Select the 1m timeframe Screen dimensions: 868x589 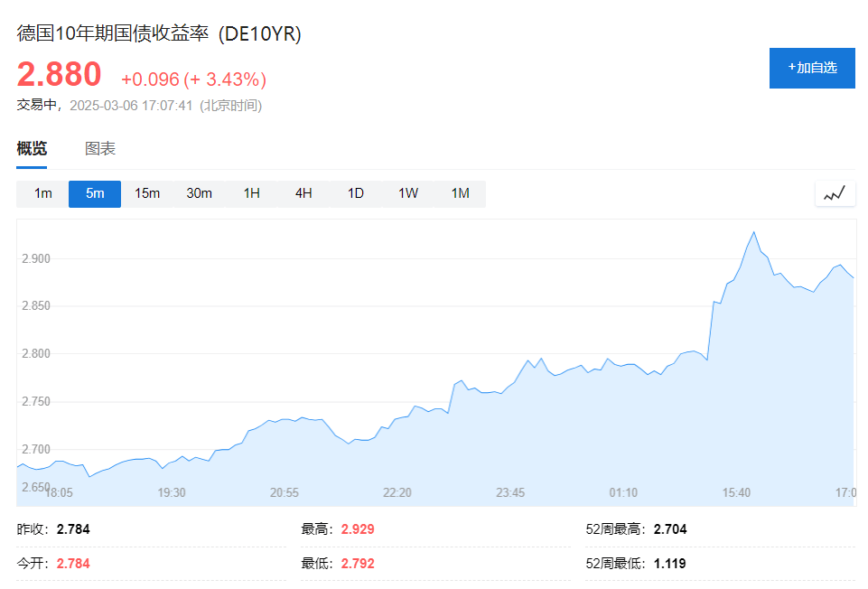[x=42, y=192]
